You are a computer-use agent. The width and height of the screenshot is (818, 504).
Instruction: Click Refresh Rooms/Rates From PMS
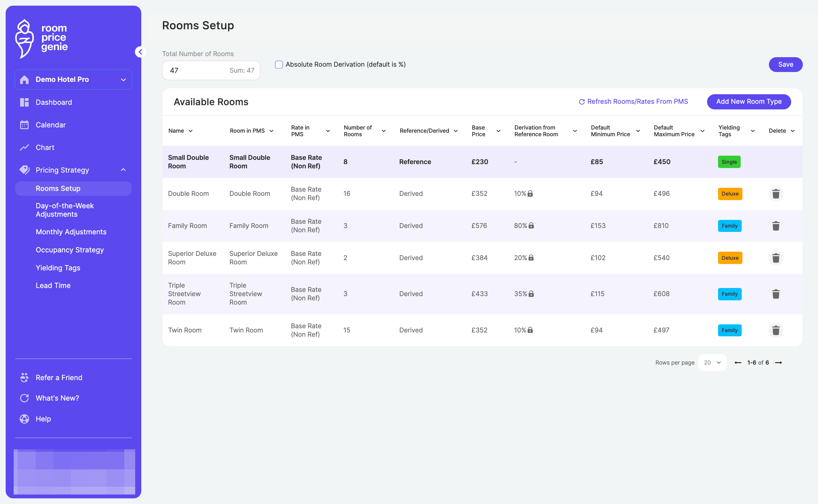633,102
